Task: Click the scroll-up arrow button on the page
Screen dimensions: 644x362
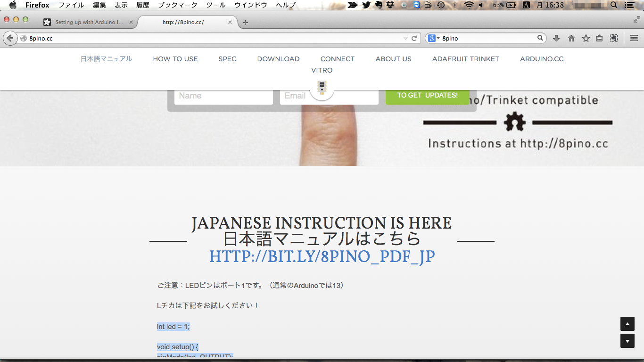Action: pyautogui.click(x=627, y=324)
